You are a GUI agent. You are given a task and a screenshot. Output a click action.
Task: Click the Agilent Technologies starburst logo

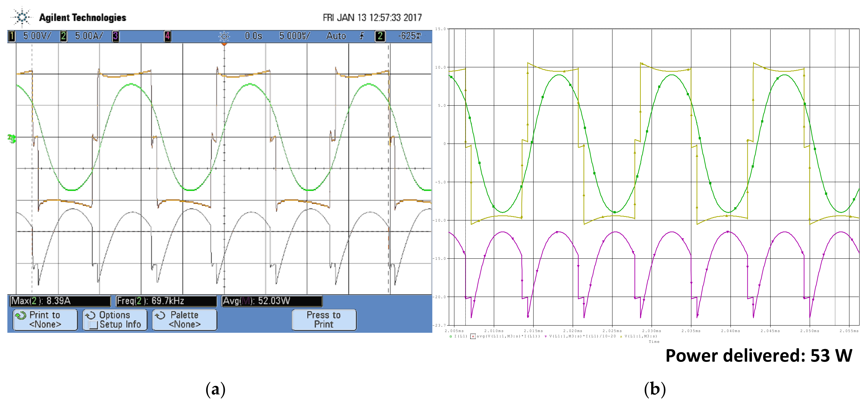[22, 17]
